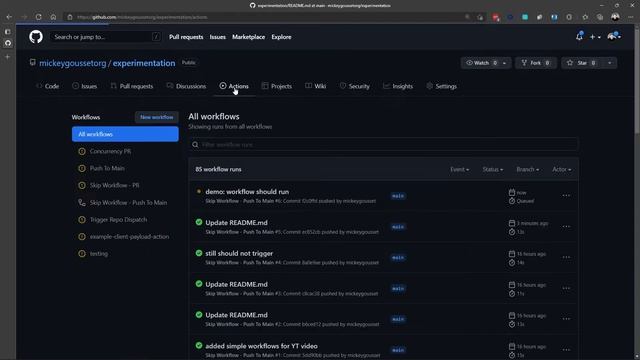Open the Wiki tab
This screenshot has height=360, width=640.
coord(316,86)
